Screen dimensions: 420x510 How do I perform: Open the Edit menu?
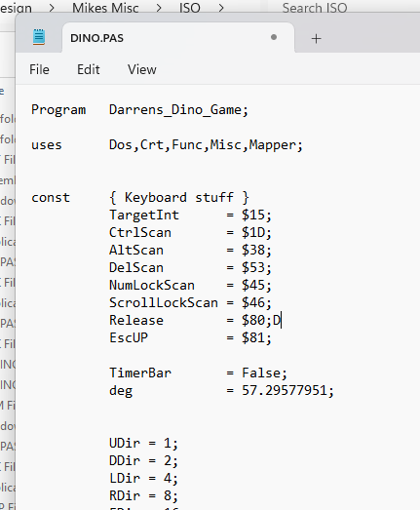click(x=88, y=69)
